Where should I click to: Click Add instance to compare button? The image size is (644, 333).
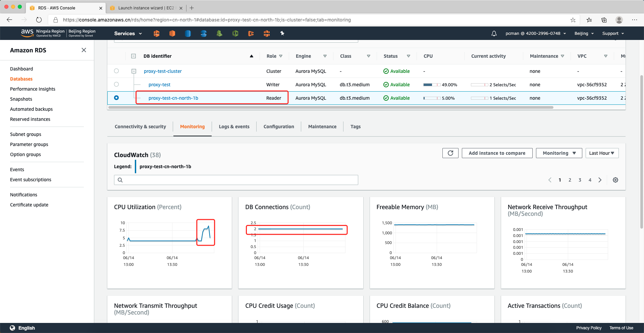(497, 153)
